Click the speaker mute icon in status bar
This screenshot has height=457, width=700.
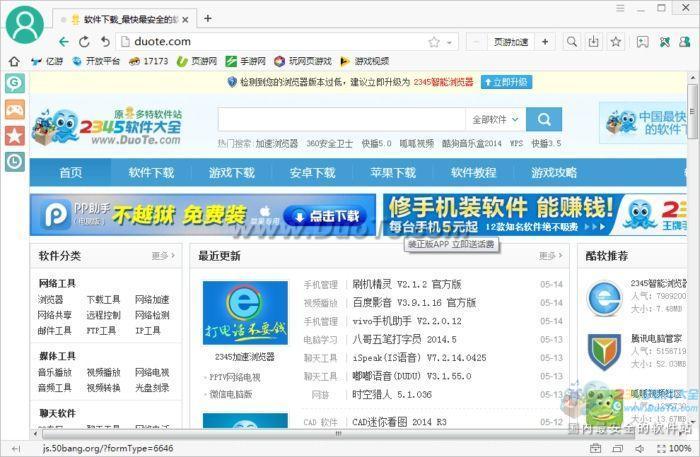click(x=639, y=448)
